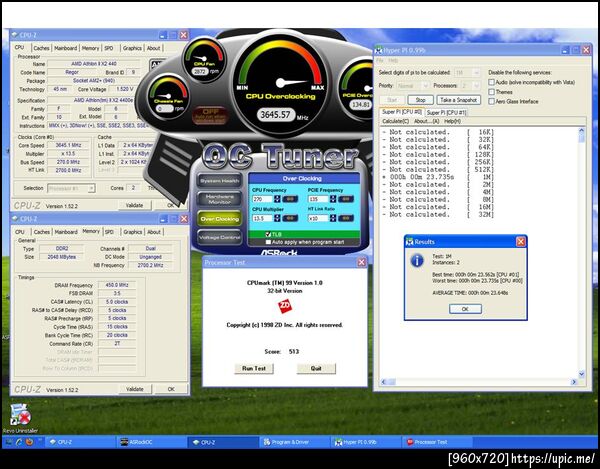
Task: Apply PCIE Frequency with GO button
Action: tap(346, 199)
